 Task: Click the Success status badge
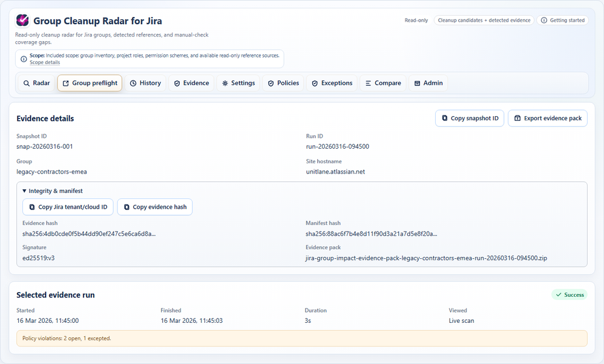570,294
